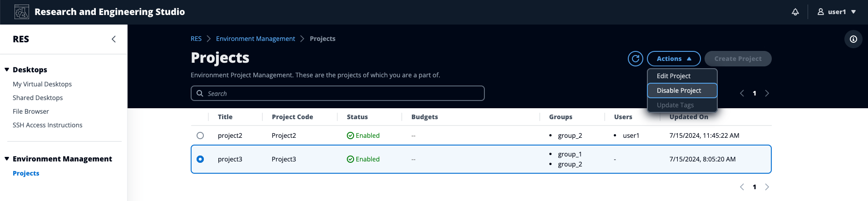Viewport: 868px width, 201px height.
Task: Select the project3 radio button
Action: 200,159
